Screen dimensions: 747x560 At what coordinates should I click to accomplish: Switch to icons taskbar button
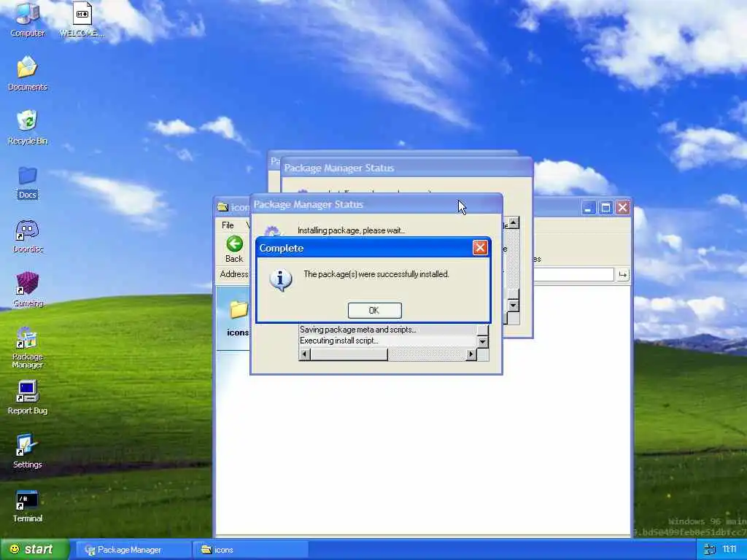251,550
